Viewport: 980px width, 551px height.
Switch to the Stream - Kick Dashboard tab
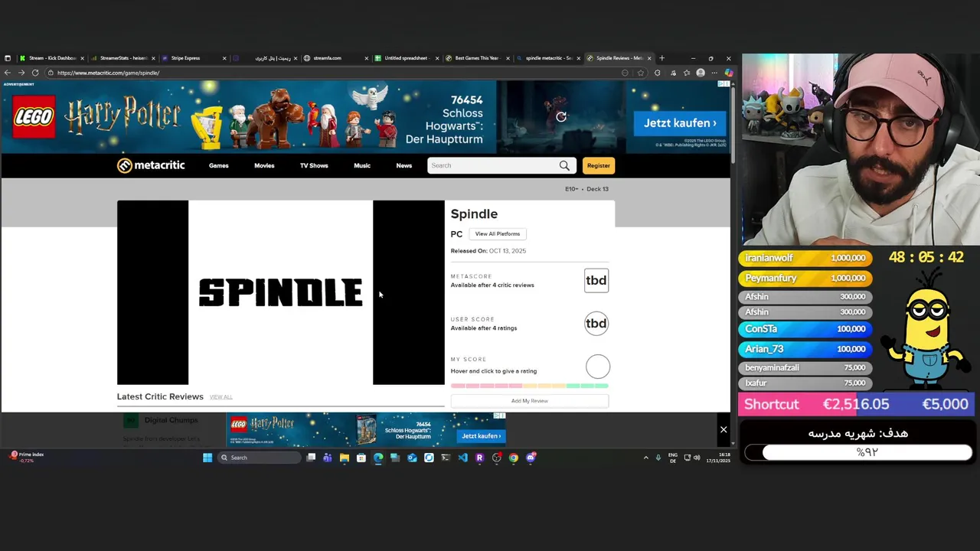pos(52,58)
